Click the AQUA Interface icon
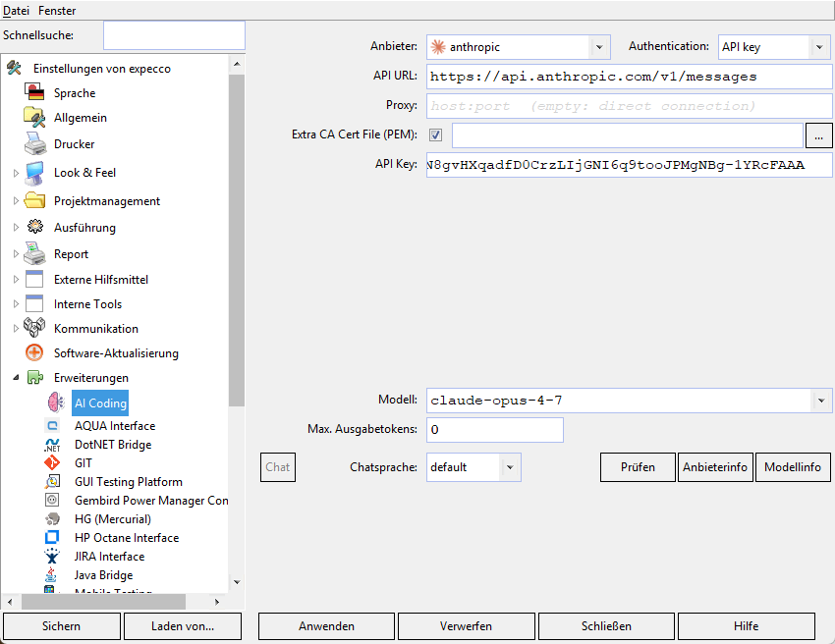835x644 pixels. (x=52, y=425)
